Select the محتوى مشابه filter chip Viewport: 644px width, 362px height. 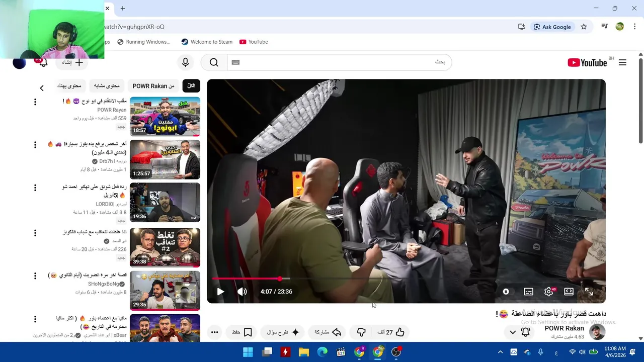tap(107, 86)
